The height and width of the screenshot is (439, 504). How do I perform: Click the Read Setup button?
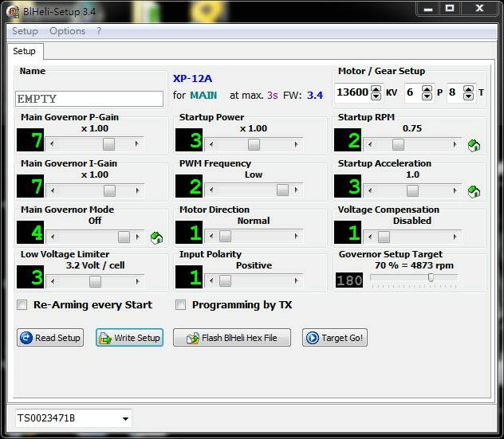point(50,338)
